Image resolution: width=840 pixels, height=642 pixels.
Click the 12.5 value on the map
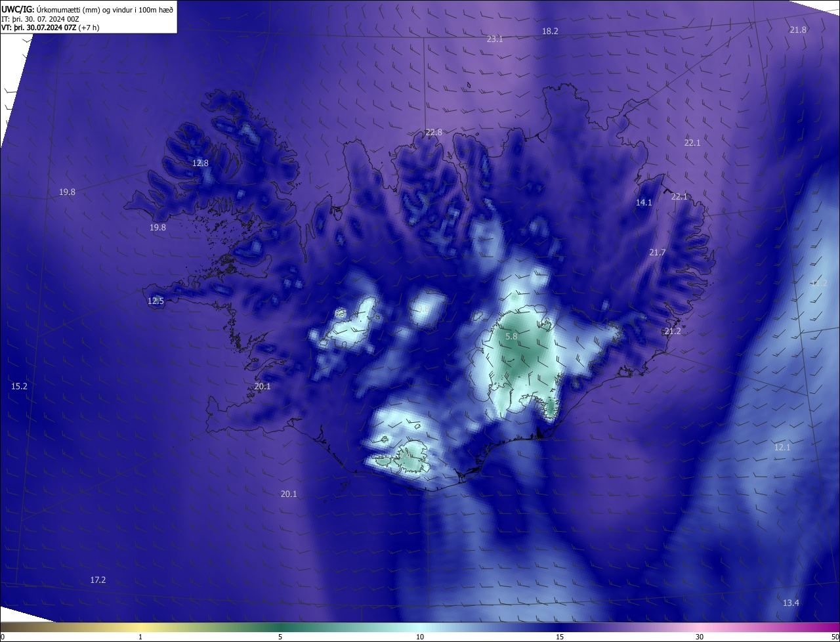(x=156, y=301)
